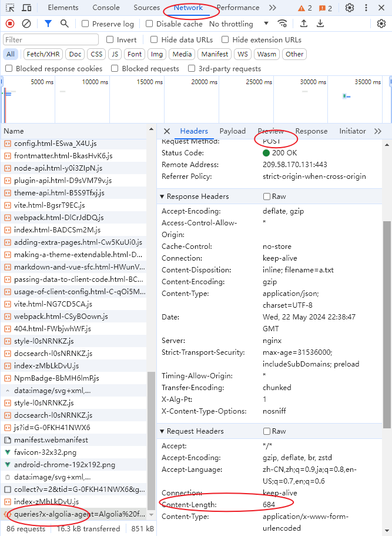Viewport: 392px width, 536px height.
Task: Switch to the Console tab
Action: click(106, 8)
